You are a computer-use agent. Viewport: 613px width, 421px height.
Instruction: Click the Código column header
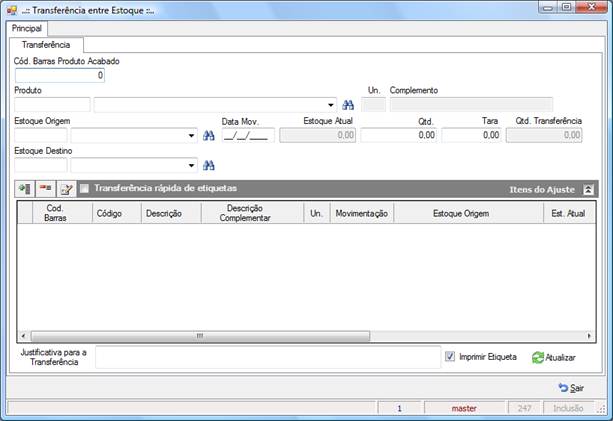[117, 213]
